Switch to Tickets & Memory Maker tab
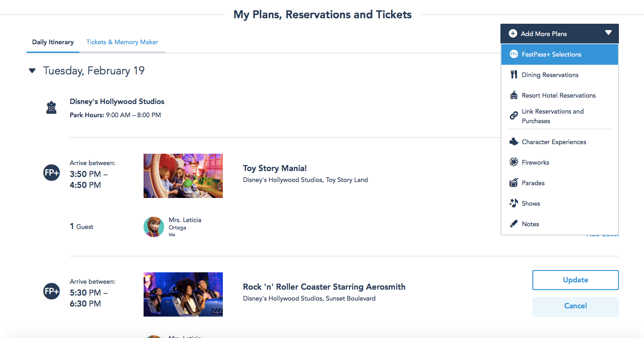644x338 pixels. [x=122, y=42]
